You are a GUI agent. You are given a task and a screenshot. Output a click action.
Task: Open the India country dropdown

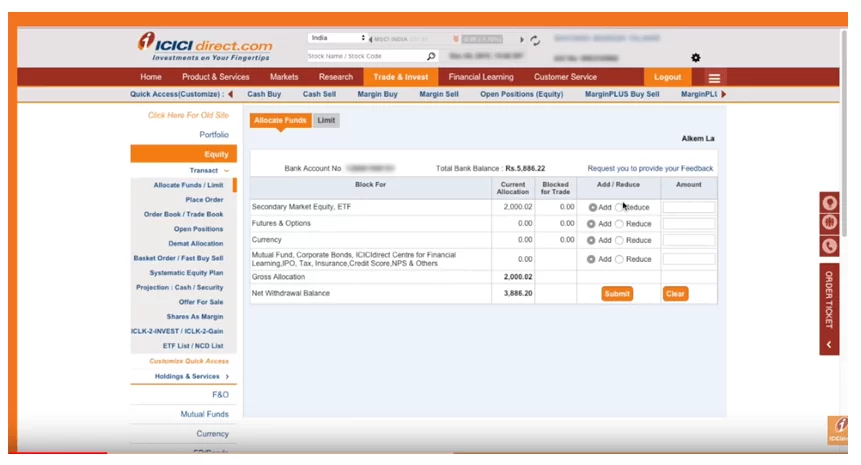(337, 38)
